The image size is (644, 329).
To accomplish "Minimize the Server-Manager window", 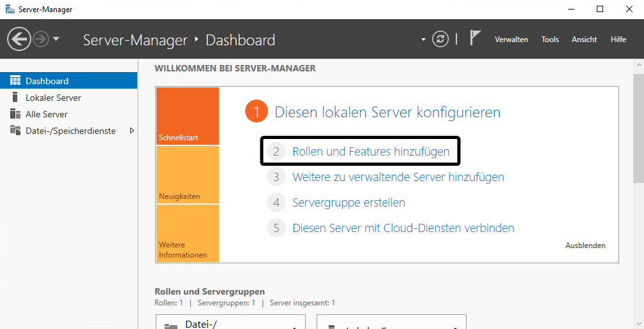I will click(571, 9).
